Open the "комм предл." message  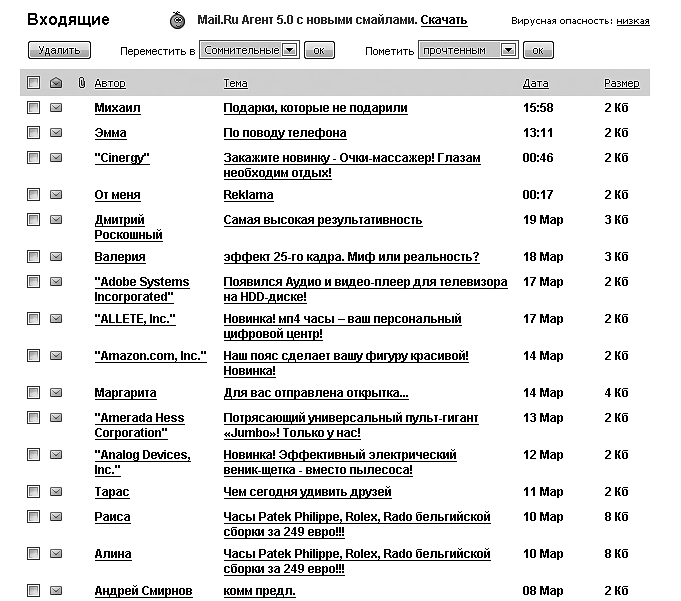(x=259, y=591)
